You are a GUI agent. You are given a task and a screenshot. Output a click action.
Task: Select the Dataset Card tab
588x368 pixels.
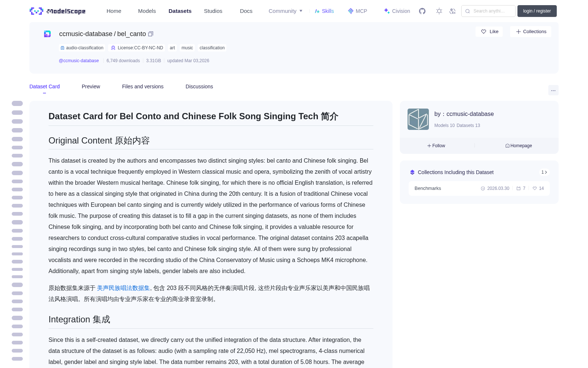point(44,86)
